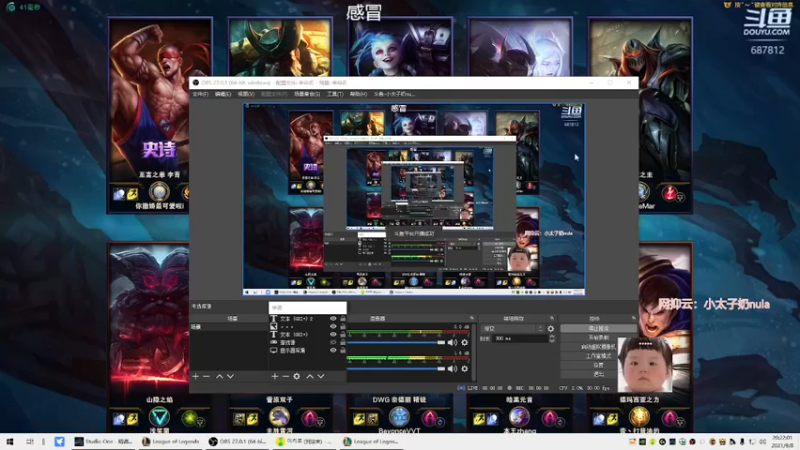Click the source name field above sources list
Viewport: 800px width, 450px height.
click(x=308, y=308)
